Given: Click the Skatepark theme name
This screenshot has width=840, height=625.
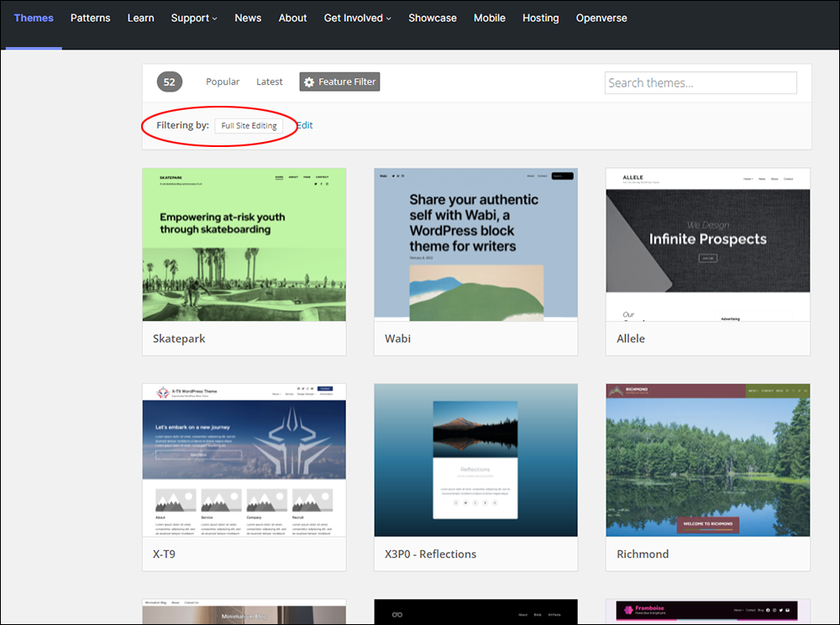Looking at the screenshot, I should (179, 339).
